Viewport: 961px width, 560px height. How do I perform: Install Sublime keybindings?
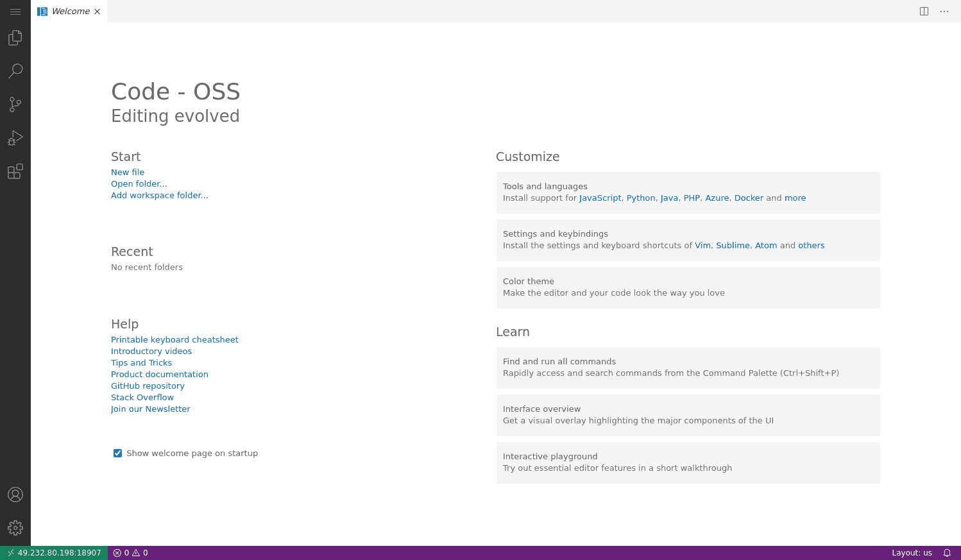(x=733, y=246)
